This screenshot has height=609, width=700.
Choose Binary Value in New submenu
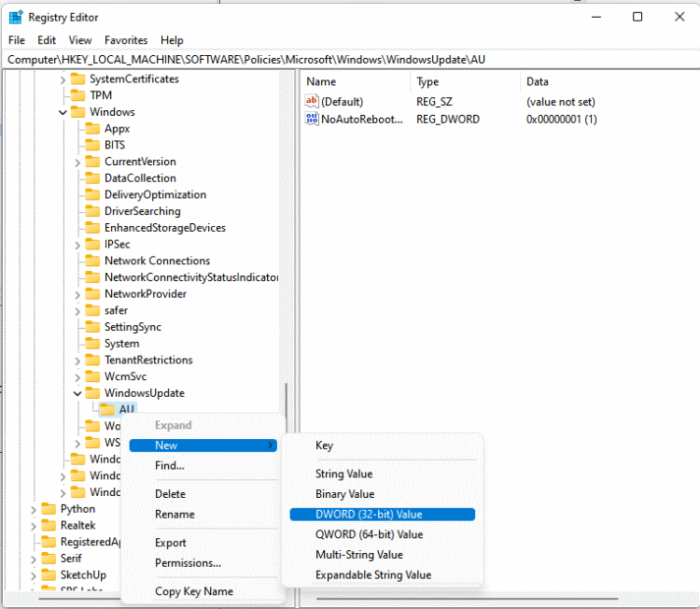point(382,494)
